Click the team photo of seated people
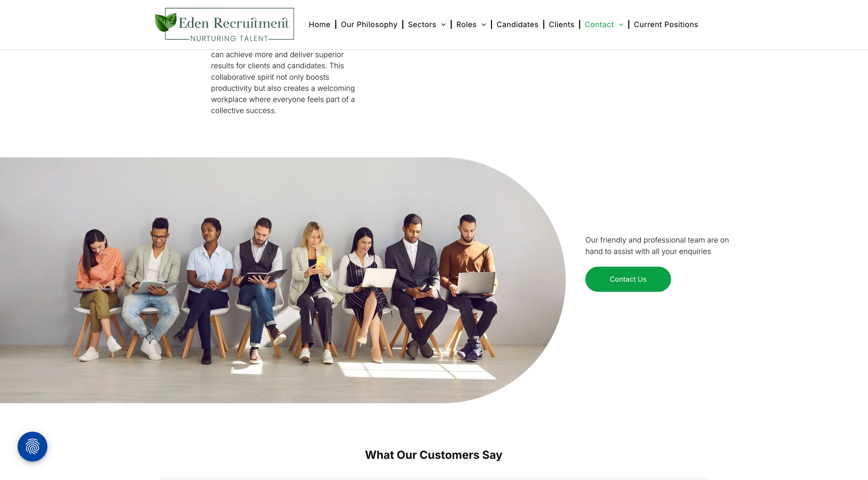The image size is (868, 480). tap(283, 280)
